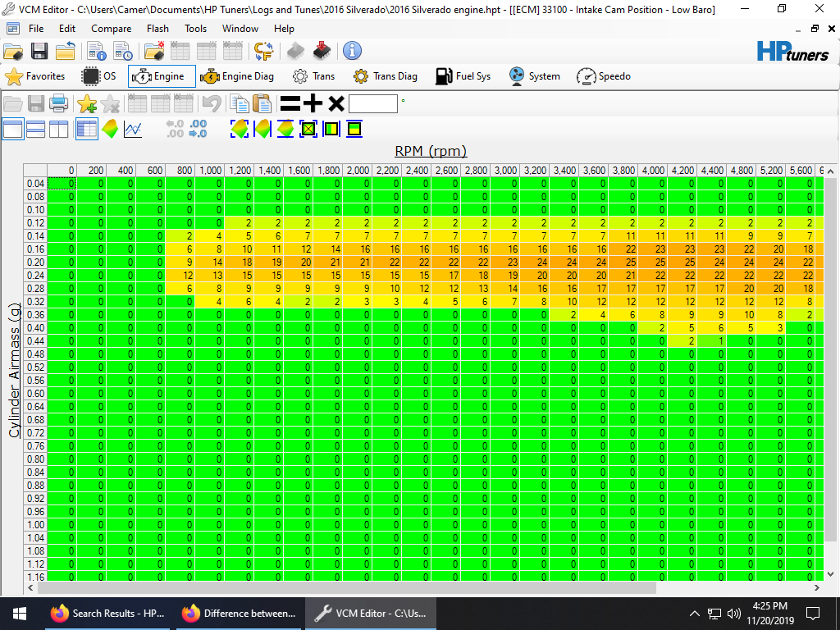Switch to split horizontal layout
840x630 pixels.
(x=36, y=129)
